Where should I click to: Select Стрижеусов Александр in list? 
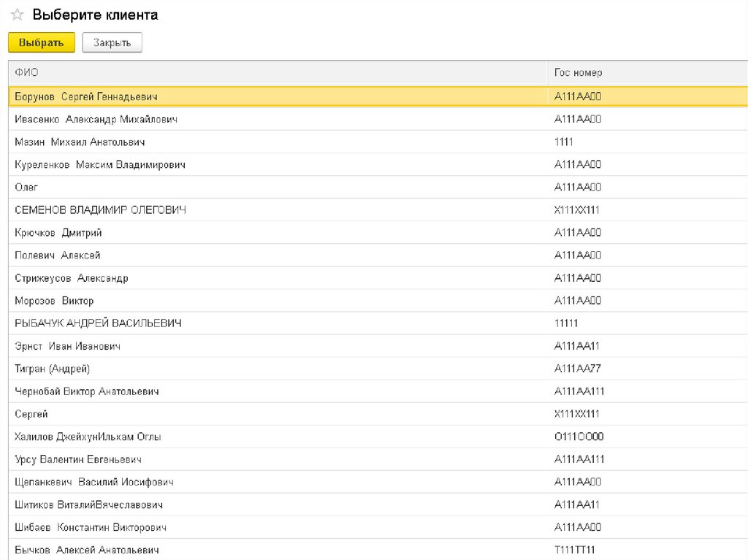[x=72, y=278]
